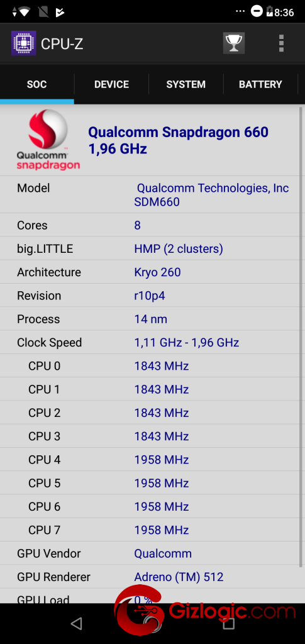The height and width of the screenshot is (644, 305).
Task: Tap the Android back navigation button
Action: tap(76, 623)
